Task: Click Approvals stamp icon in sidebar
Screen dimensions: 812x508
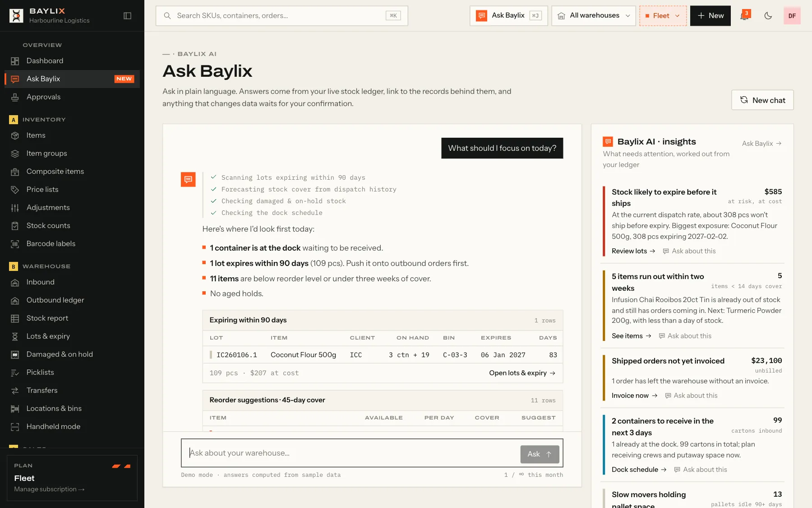Action: tap(15, 97)
